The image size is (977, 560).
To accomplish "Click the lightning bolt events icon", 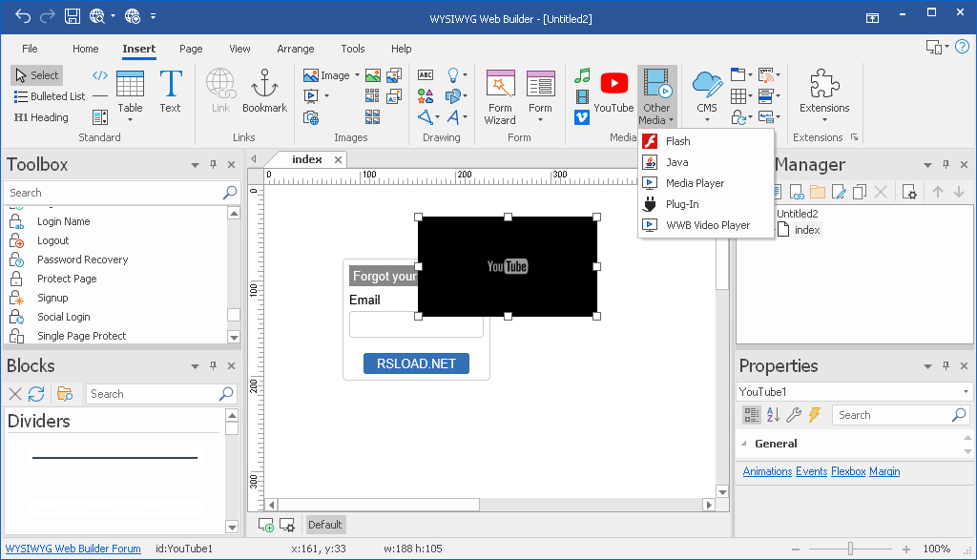I will coord(814,415).
